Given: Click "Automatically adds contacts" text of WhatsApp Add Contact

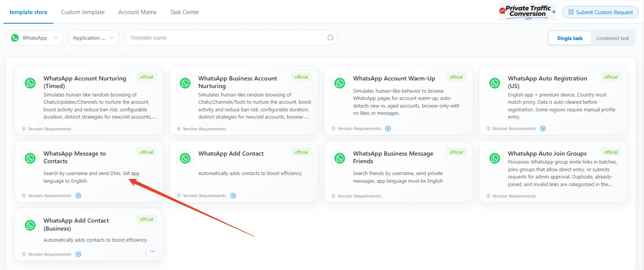Looking at the screenshot, I should (250, 173).
